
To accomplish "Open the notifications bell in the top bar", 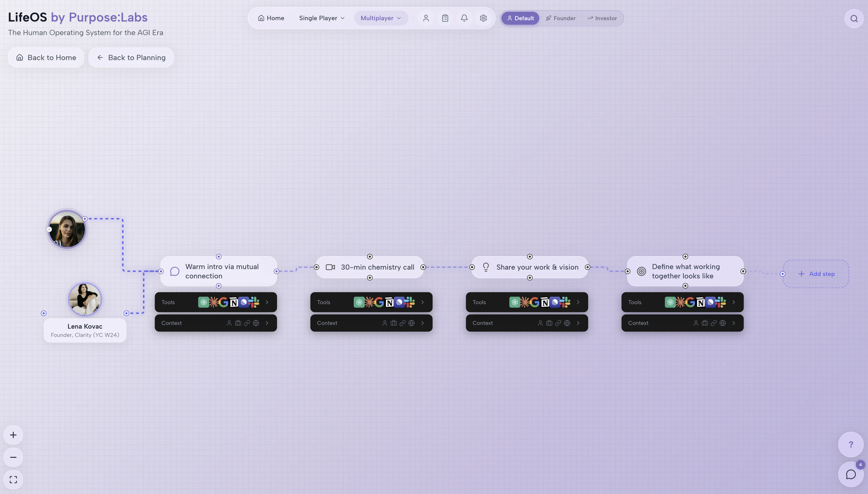I will point(464,18).
